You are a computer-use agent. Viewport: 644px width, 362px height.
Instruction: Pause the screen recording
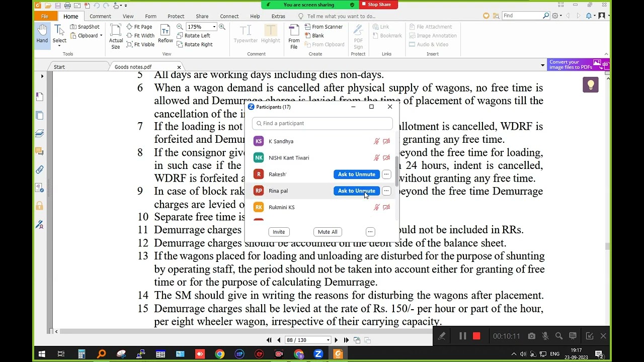(x=462, y=336)
